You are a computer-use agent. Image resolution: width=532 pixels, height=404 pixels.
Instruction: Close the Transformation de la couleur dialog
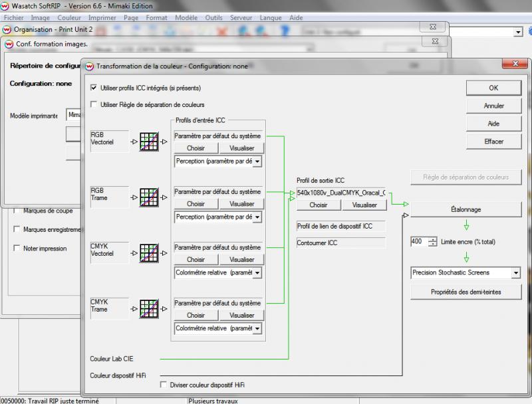pyautogui.click(x=515, y=64)
